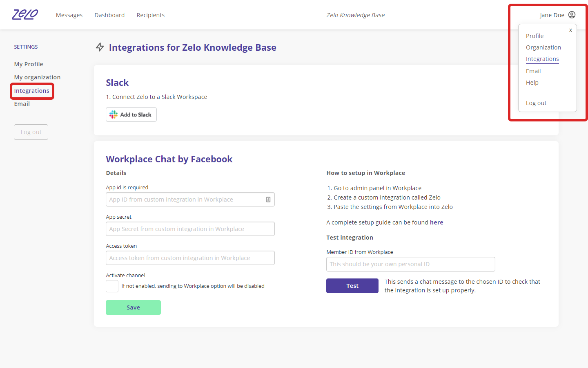Image resolution: width=588 pixels, height=368 pixels.
Task: Go to Recipients in the top navigation
Action: [x=151, y=15]
